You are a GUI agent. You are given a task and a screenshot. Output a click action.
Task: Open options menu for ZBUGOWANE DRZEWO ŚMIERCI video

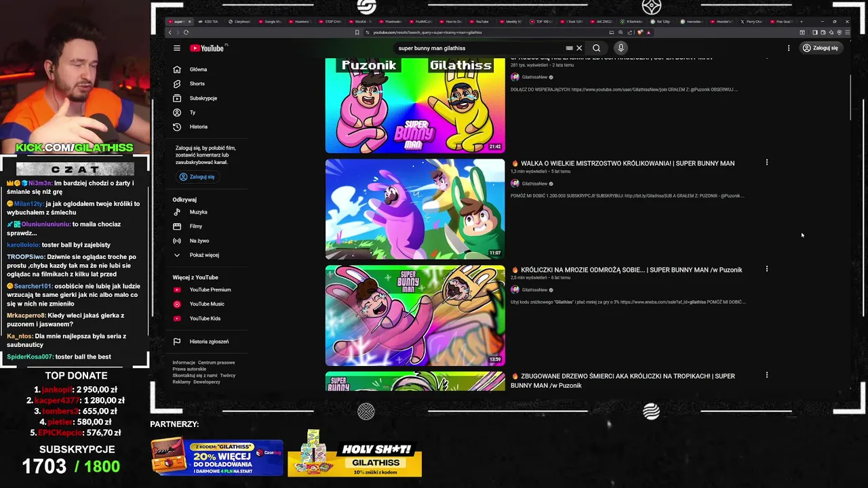(767, 375)
